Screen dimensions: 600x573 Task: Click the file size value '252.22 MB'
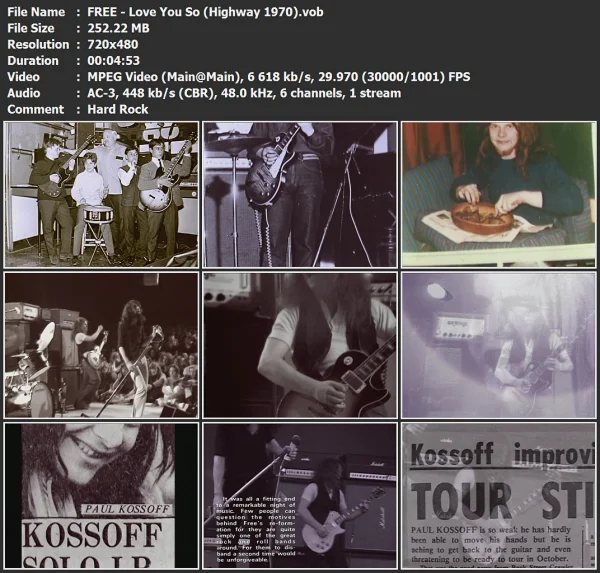point(118,28)
